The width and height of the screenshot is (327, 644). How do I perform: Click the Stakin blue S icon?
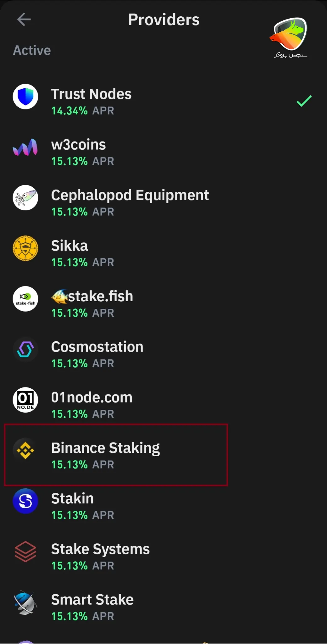[x=25, y=501]
